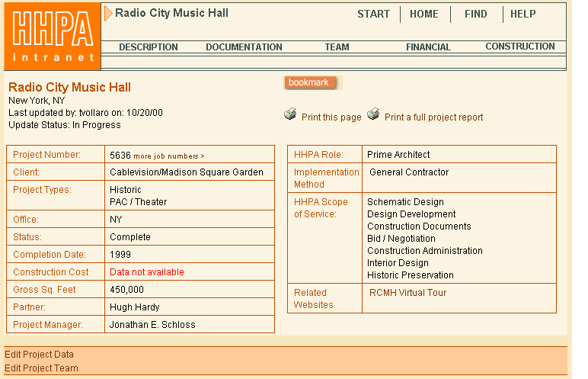
Task: Open the RCMH Virtual Tour website
Action: point(407,293)
